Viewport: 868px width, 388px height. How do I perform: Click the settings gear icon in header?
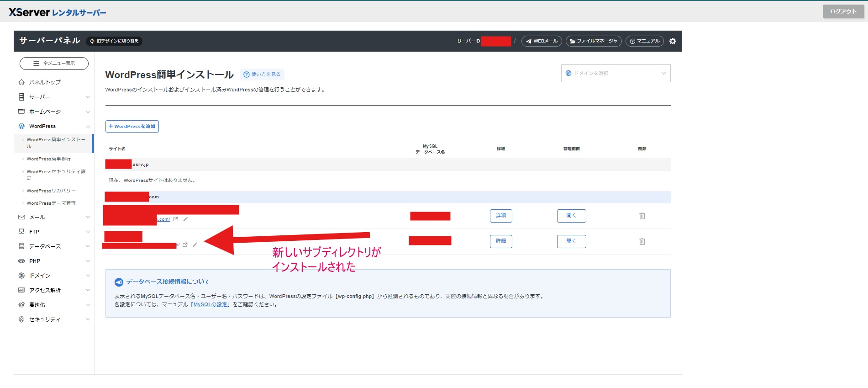pyautogui.click(x=673, y=41)
